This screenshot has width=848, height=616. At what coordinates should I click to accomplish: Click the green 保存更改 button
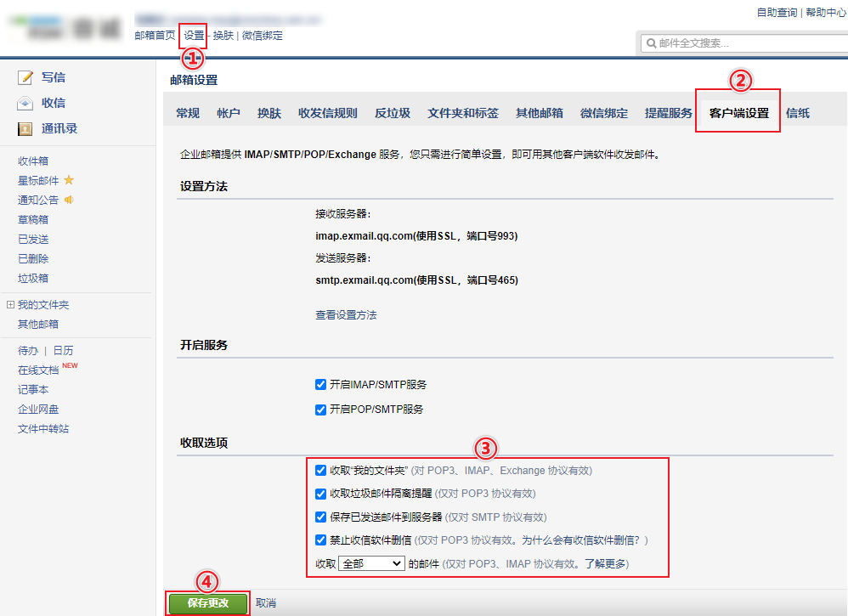[209, 603]
